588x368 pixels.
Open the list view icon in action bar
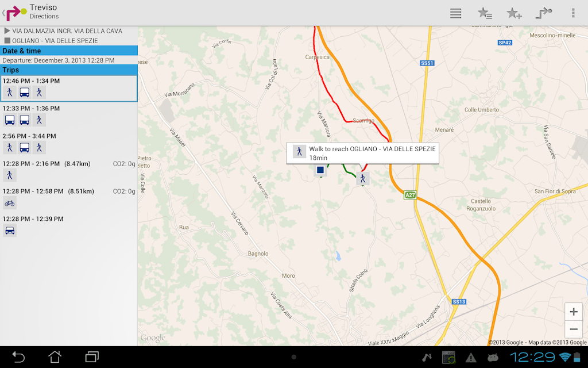[455, 13]
